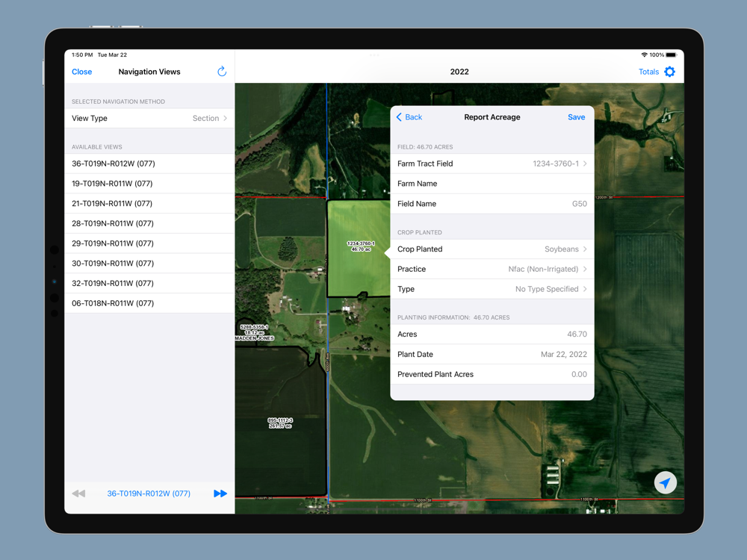Go to next view with fast-forward arrows
Viewport: 747px width, 560px height.
click(x=220, y=494)
